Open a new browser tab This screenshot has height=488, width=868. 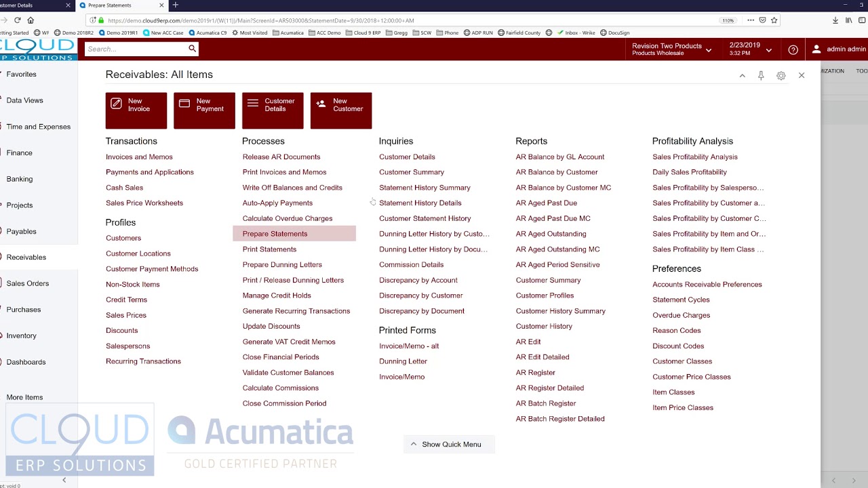click(175, 5)
